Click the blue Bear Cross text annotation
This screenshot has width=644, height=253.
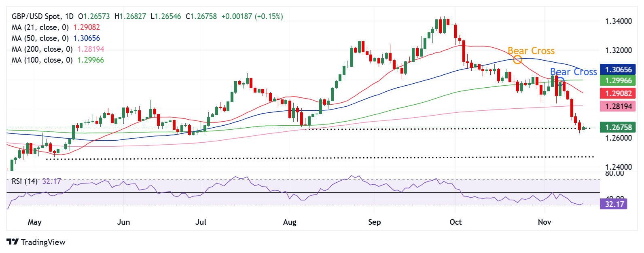(574, 72)
